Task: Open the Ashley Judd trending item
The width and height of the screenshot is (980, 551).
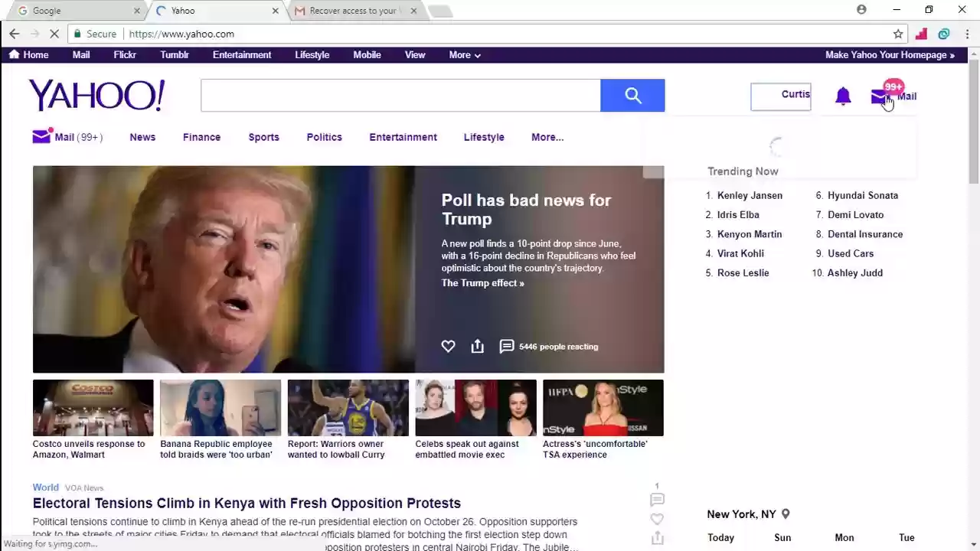Action: tap(855, 273)
